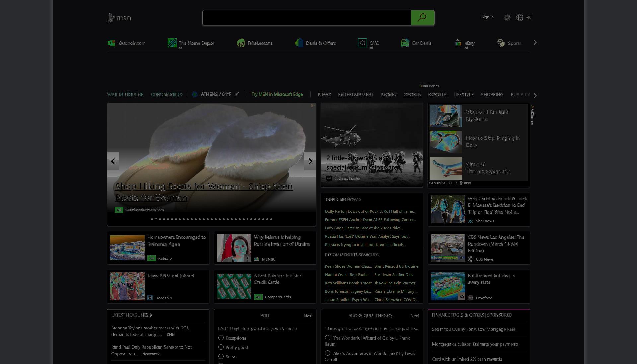Viewport: 637px width, 364px height.
Task: Go to Next in Poll card
Action: pyautogui.click(x=308, y=316)
